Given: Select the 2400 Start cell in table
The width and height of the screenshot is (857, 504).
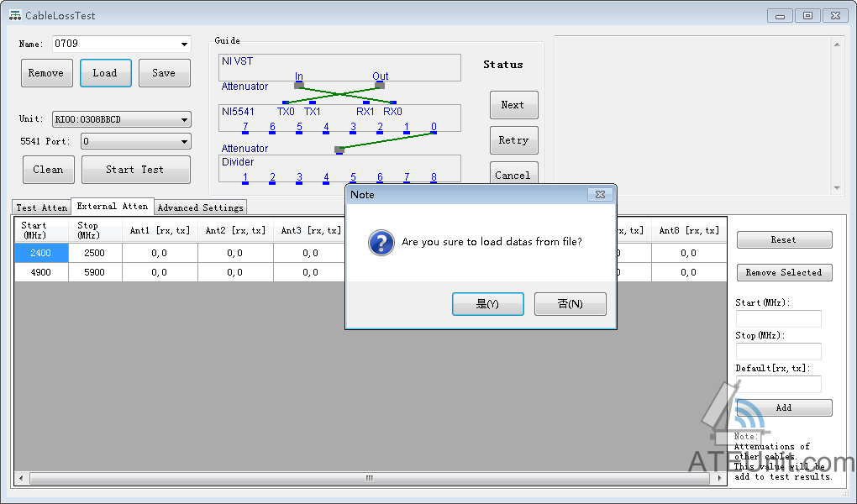Looking at the screenshot, I should click(41, 253).
